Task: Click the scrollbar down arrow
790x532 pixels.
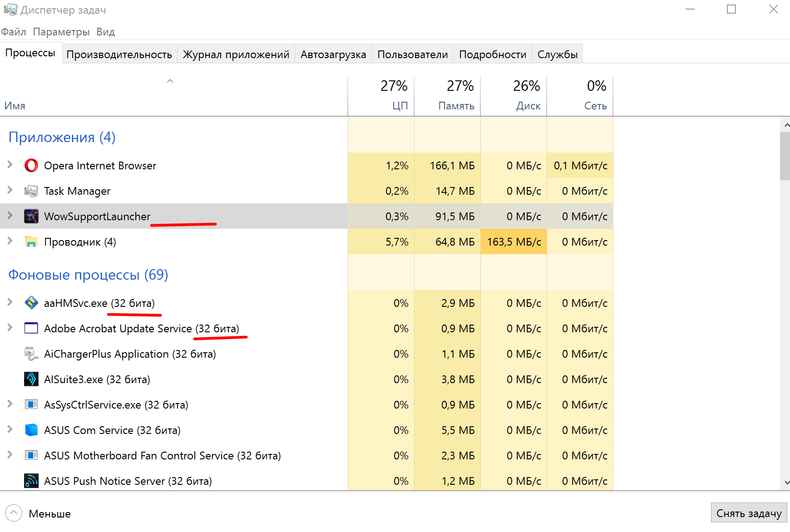Action: pos(785,483)
